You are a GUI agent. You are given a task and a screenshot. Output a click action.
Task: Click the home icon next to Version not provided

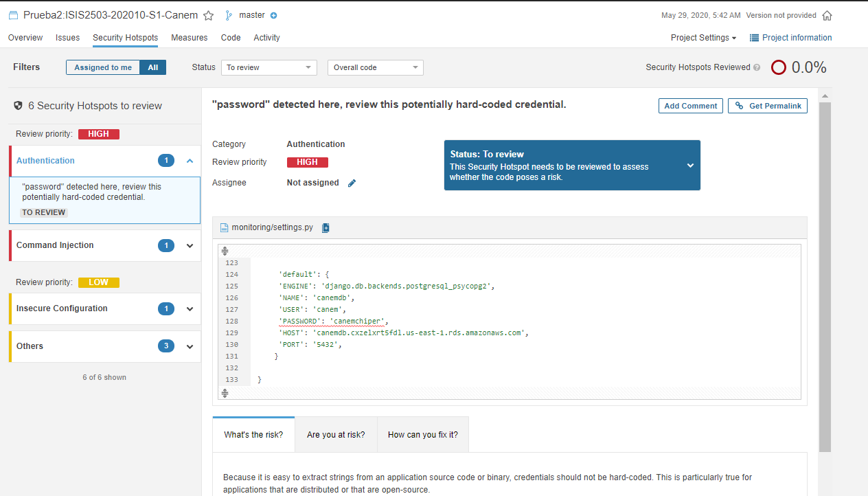827,15
